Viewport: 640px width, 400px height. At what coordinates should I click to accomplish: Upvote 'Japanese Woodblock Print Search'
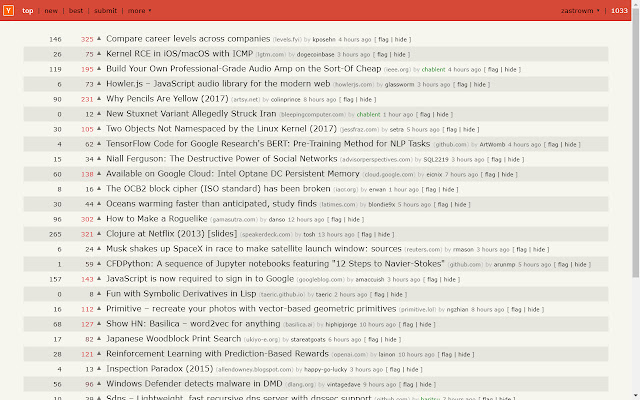tap(99, 338)
